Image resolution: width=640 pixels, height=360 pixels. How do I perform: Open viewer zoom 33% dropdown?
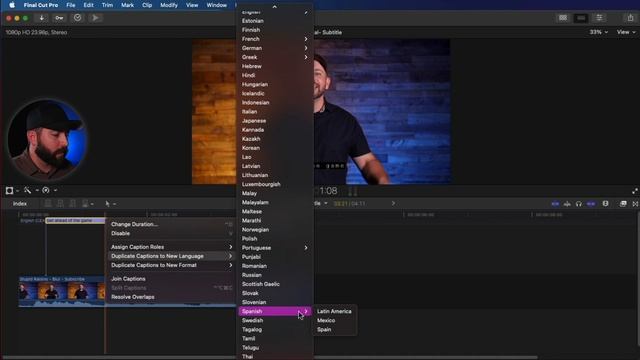[598, 32]
